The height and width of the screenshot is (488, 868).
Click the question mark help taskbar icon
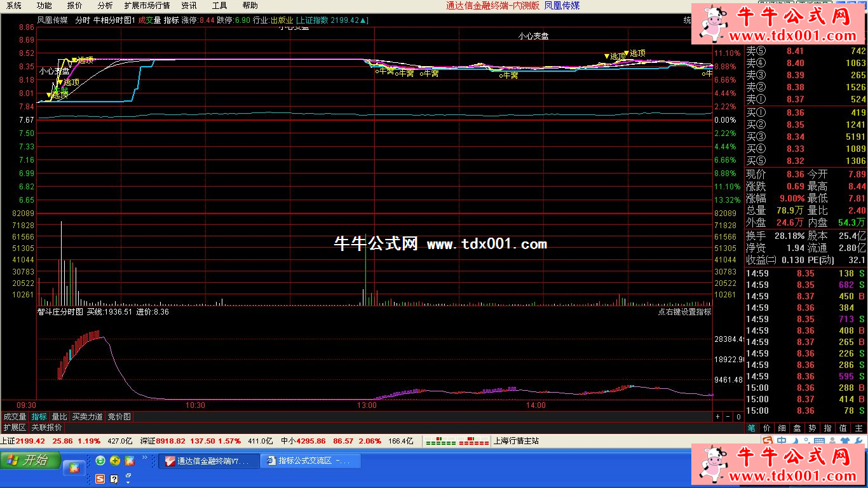coord(114,478)
